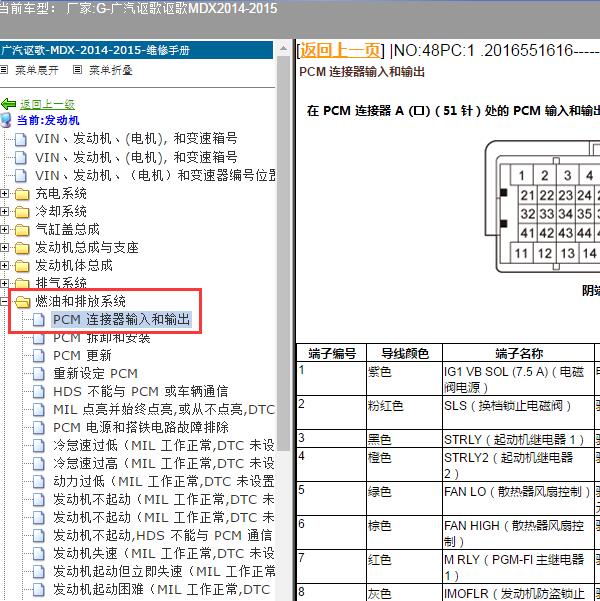Screen dimensions: 600x601
Task: Click the 发动机总成与支座 folder icon
Action: point(22,248)
